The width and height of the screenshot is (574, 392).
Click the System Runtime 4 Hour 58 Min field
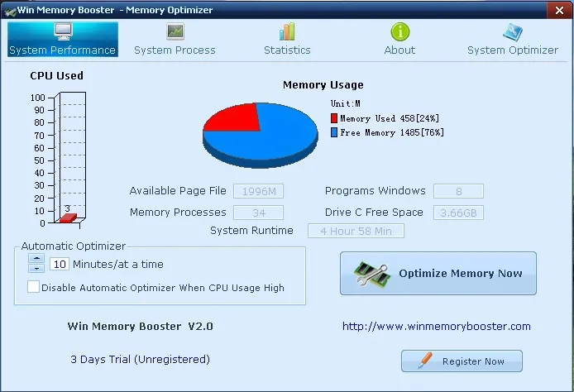coord(356,231)
